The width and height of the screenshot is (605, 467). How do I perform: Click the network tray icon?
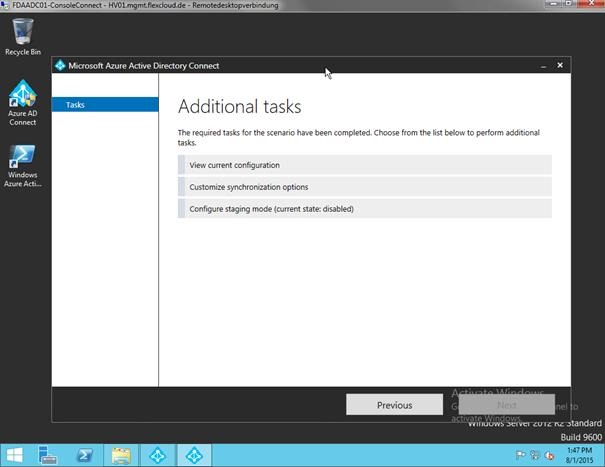point(535,455)
